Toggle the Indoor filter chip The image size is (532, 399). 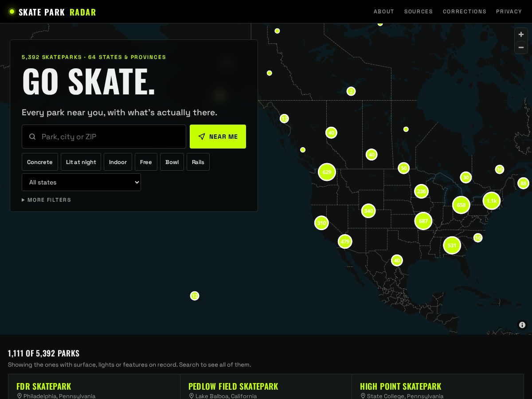tap(118, 162)
